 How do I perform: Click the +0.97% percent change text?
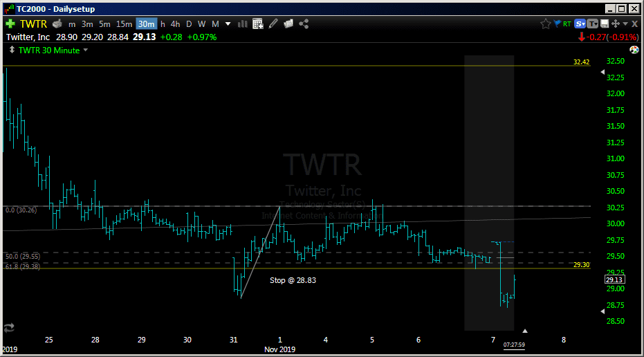pyautogui.click(x=202, y=37)
